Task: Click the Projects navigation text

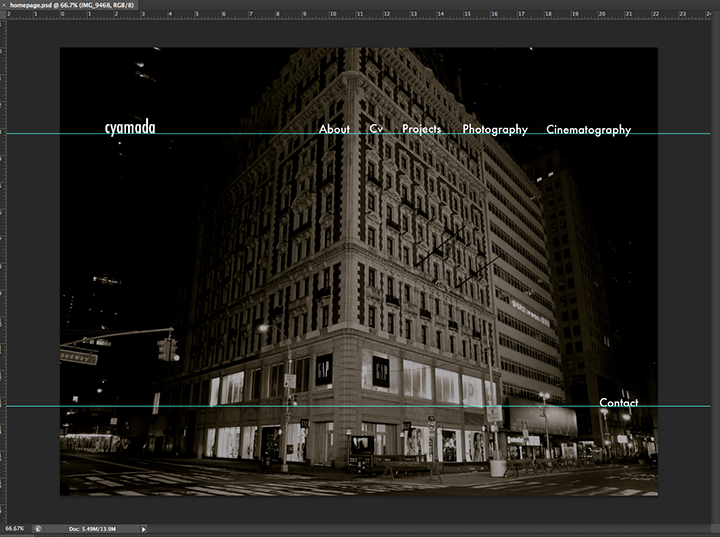Action: click(x=421, y=129)
